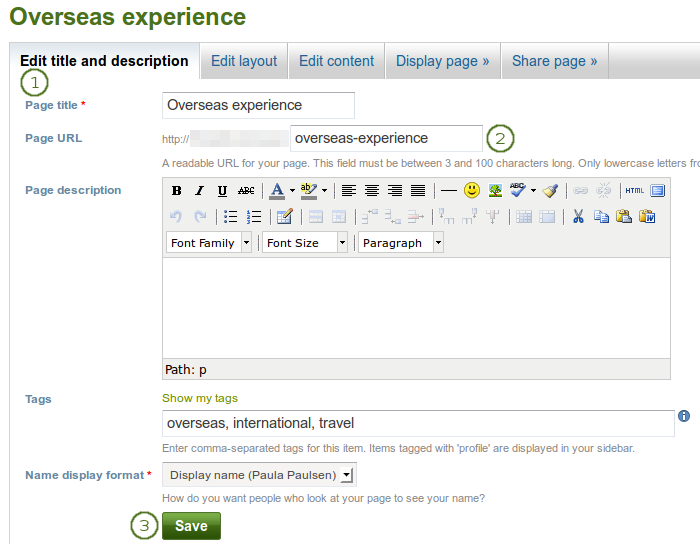The width and height of the screenshot is (700, 544).
Task: Click the scissors cut icon
Action: [577, 217]
